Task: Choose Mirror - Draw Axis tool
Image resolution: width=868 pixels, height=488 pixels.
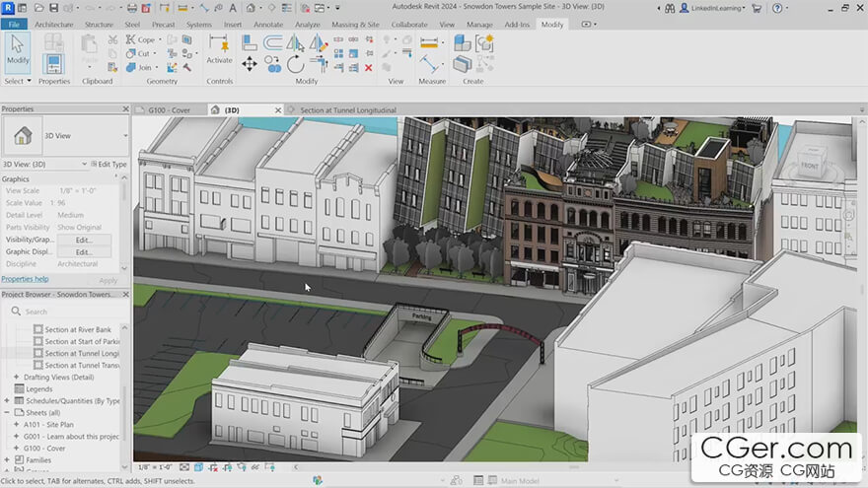Action: 319,43
